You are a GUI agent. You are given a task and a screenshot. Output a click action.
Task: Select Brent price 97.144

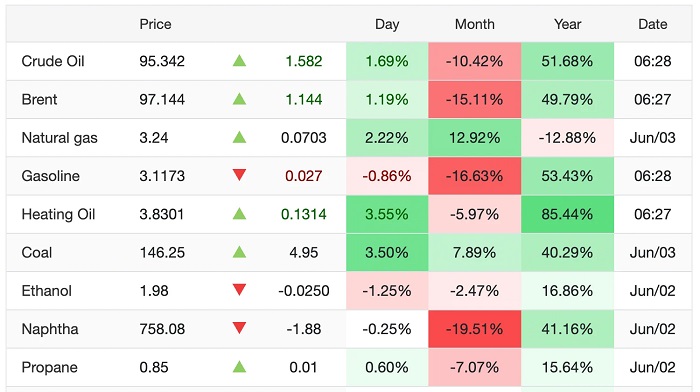point(162,99)
